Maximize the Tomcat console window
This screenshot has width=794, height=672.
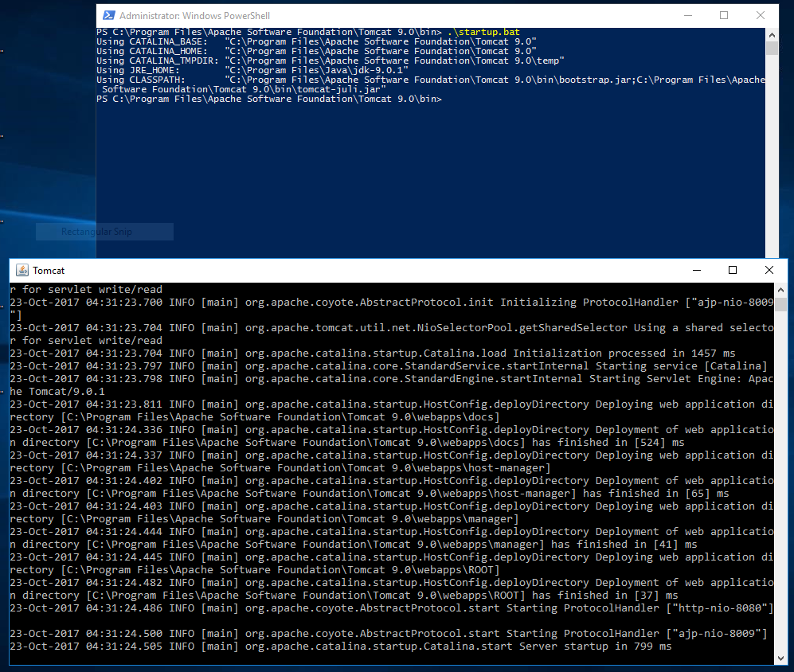732,270
